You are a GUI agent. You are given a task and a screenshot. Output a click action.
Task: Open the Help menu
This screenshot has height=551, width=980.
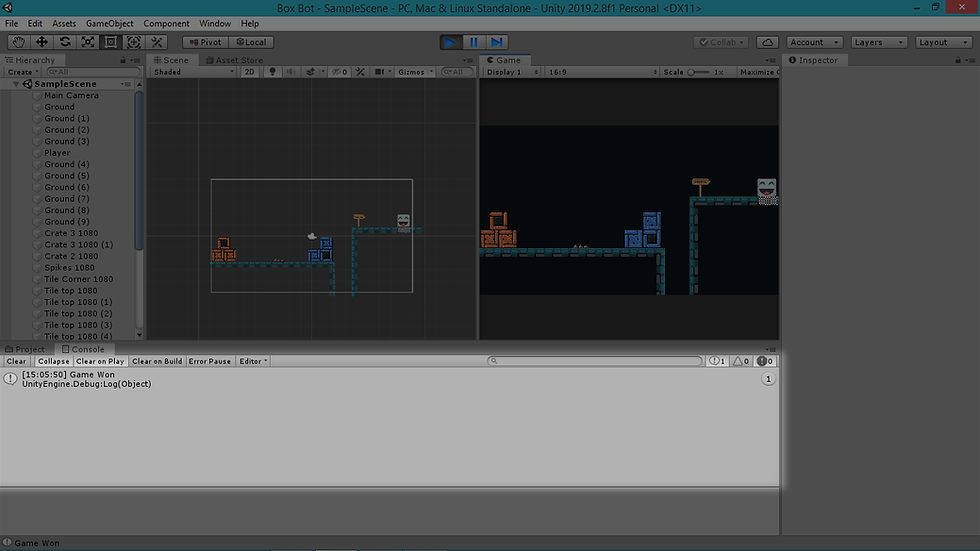249,23
